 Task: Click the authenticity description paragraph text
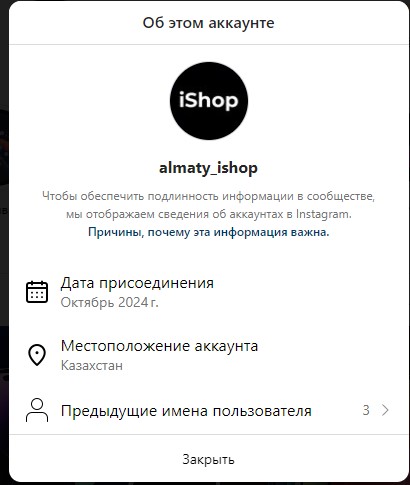pyautogui.click(x=209, y=205)
